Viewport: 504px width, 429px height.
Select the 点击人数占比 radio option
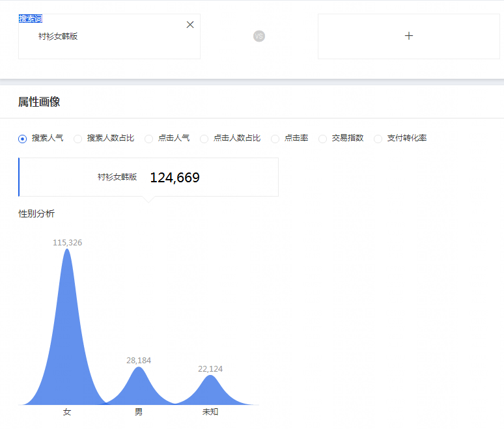(204, 139)
